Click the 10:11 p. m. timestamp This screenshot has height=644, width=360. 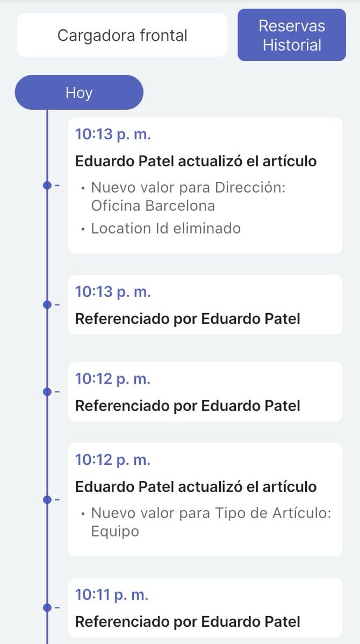pos(112,595)
